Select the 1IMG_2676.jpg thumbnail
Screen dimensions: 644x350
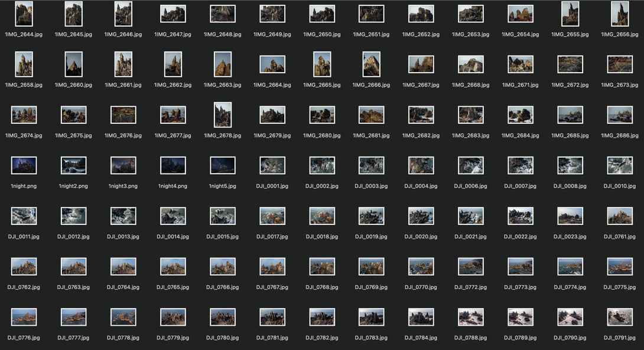click(x=123, y=115)
